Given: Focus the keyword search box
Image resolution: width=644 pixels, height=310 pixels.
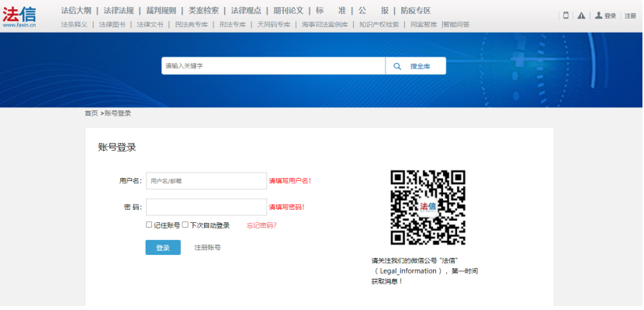Looking at the screenshot, I should point(273,66).
